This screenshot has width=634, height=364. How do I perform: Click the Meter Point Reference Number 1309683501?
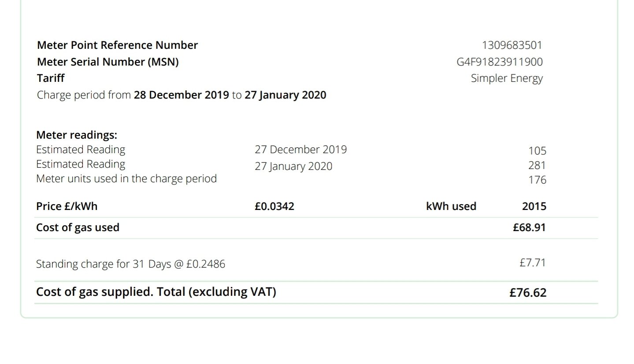[x=512, y=45]
